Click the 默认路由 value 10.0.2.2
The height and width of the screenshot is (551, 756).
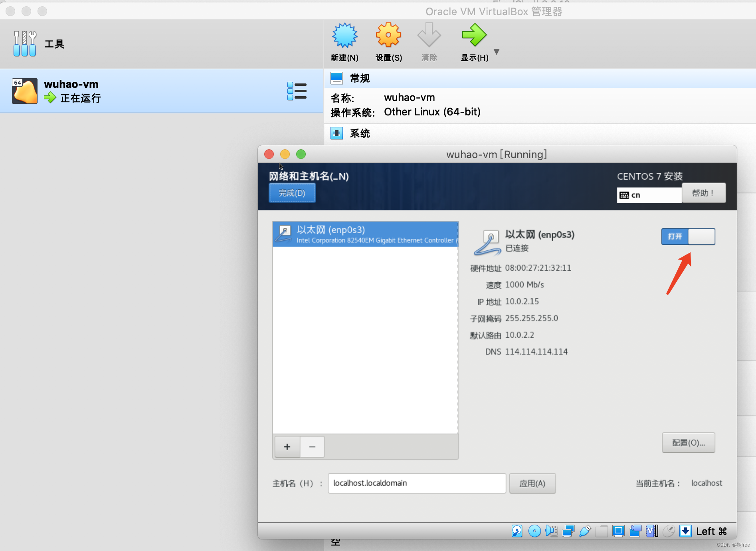pyautogui.click(x=520, y=335)
